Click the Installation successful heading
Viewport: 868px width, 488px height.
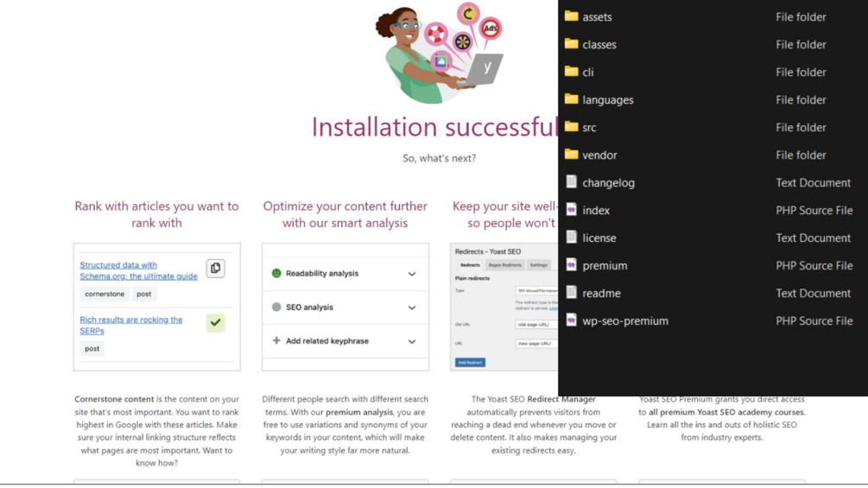click(x=434, y=127)
